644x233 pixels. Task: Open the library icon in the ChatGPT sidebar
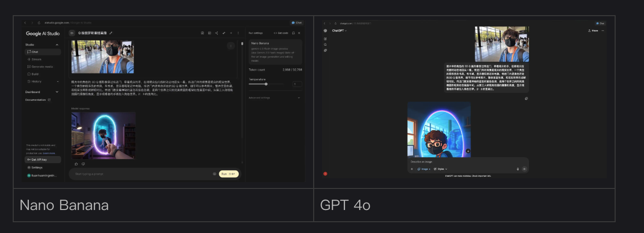(x=325, y=50)
